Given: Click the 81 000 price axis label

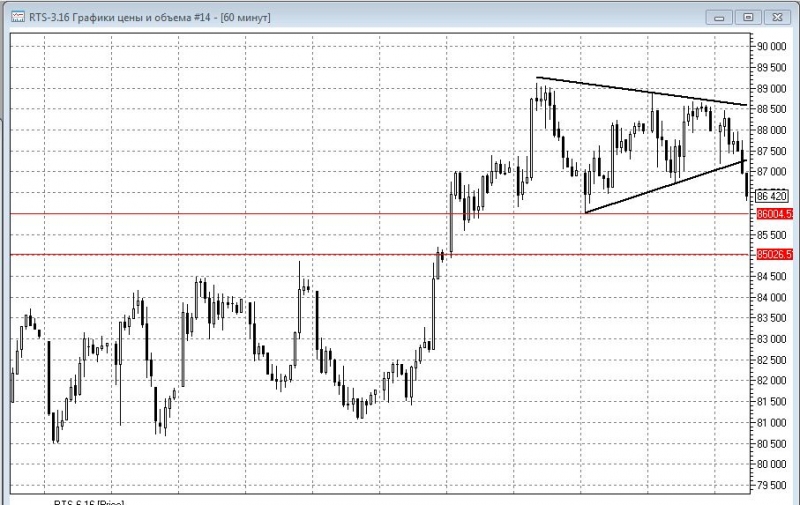Looking at the screenshot, I should [x=771, y=422].
